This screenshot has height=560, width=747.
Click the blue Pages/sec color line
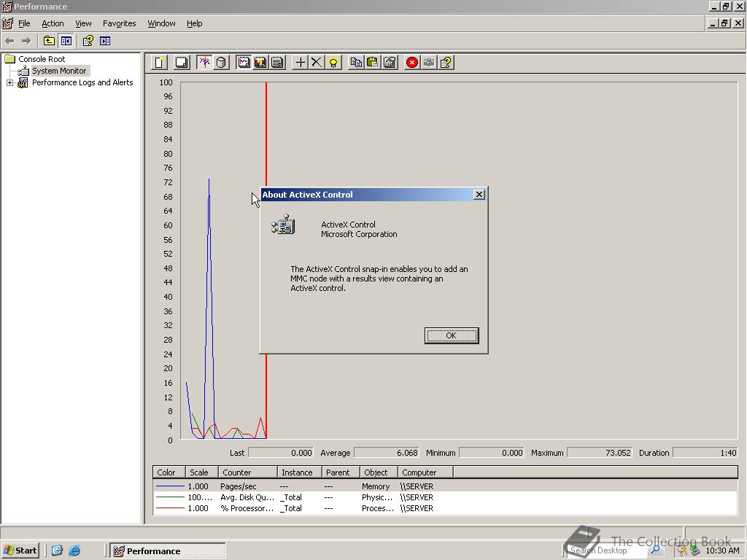pyautogui.click(x=170, y=486)
